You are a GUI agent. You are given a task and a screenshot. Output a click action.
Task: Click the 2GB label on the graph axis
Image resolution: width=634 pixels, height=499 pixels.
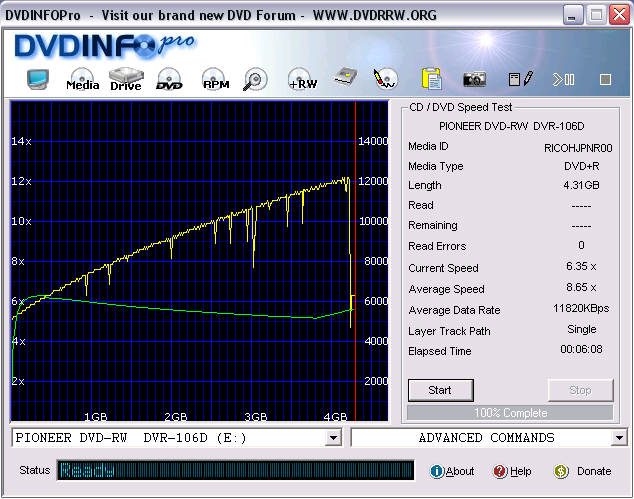[175, 417]
